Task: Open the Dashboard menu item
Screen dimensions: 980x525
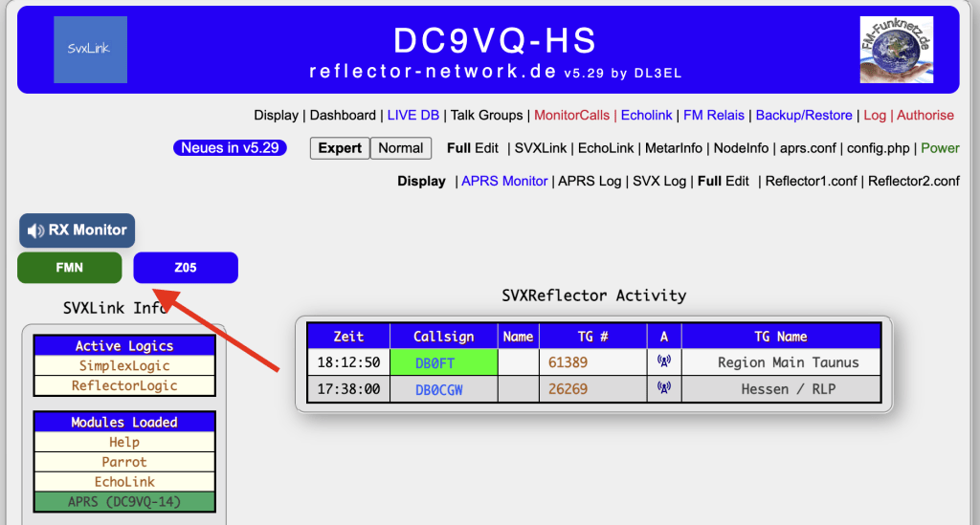Action: click(x=343, y=115)
